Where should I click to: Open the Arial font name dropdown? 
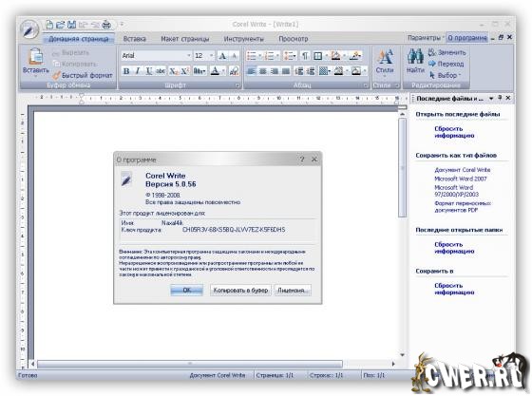pyautogui.click(x=189, y=56)
